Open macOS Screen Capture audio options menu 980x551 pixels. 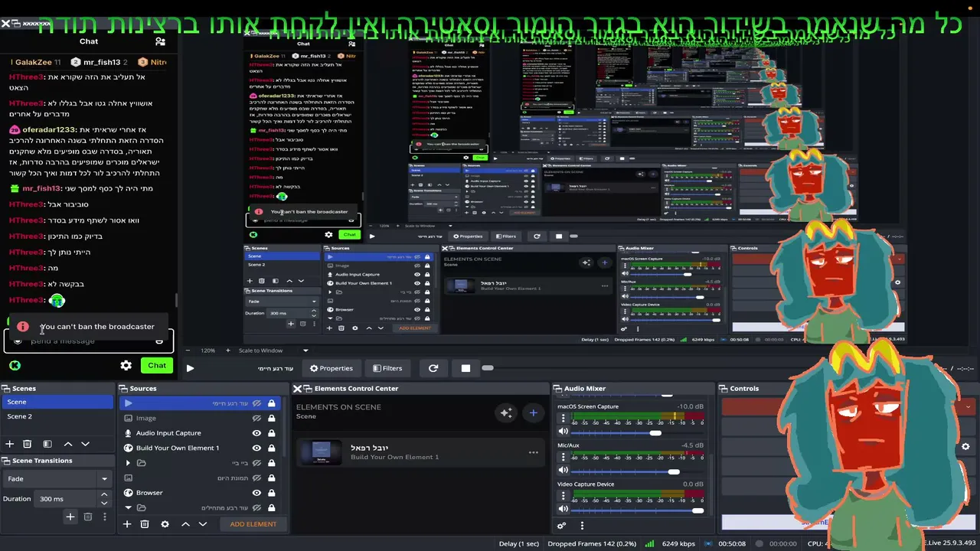[563, 419]
